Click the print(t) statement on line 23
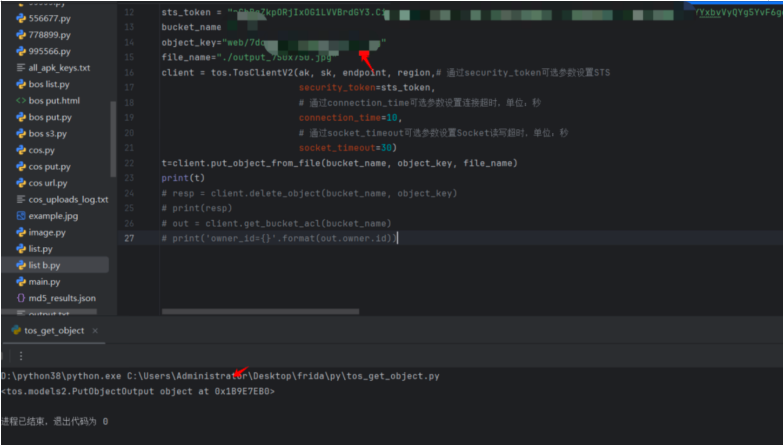Image resolution: width=783 pixels, height=446 pixels. pyautogui.click(x=183, y=178)
